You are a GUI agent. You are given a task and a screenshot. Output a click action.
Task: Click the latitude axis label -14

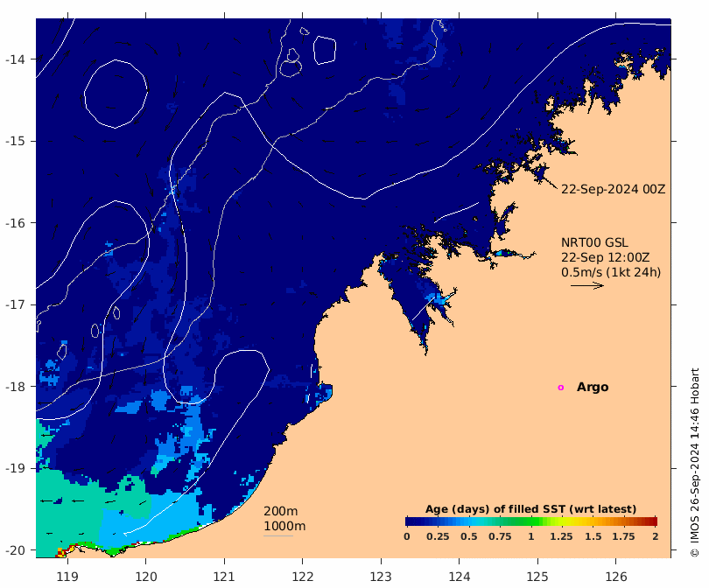(15, 59)
